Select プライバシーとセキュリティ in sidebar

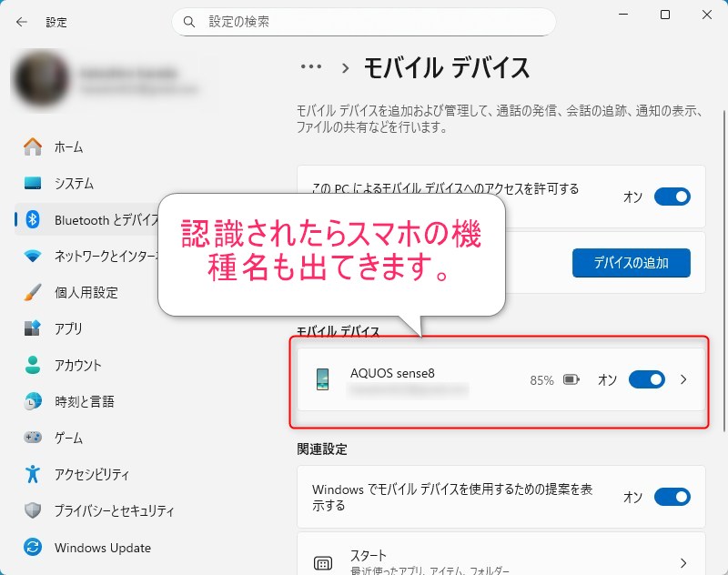point(114,510)
